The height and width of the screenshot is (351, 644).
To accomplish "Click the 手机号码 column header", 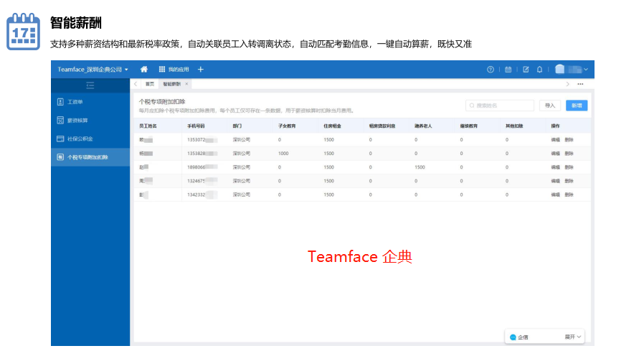I will (196, 126).
